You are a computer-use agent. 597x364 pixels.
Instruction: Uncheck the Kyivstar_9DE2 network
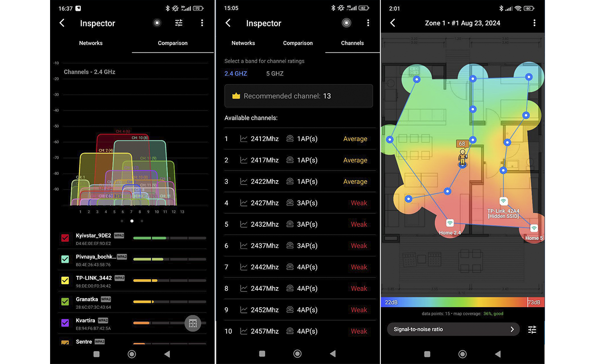point(65,237)
